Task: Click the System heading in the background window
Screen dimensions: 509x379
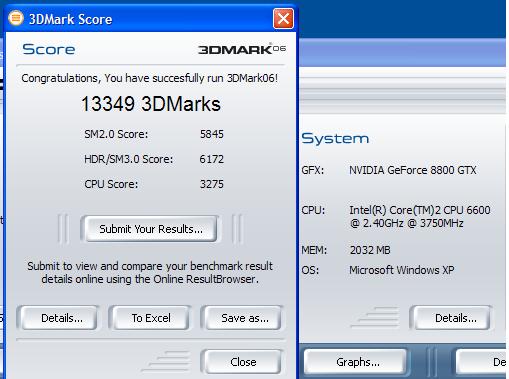Action: (x=335, y=138)
